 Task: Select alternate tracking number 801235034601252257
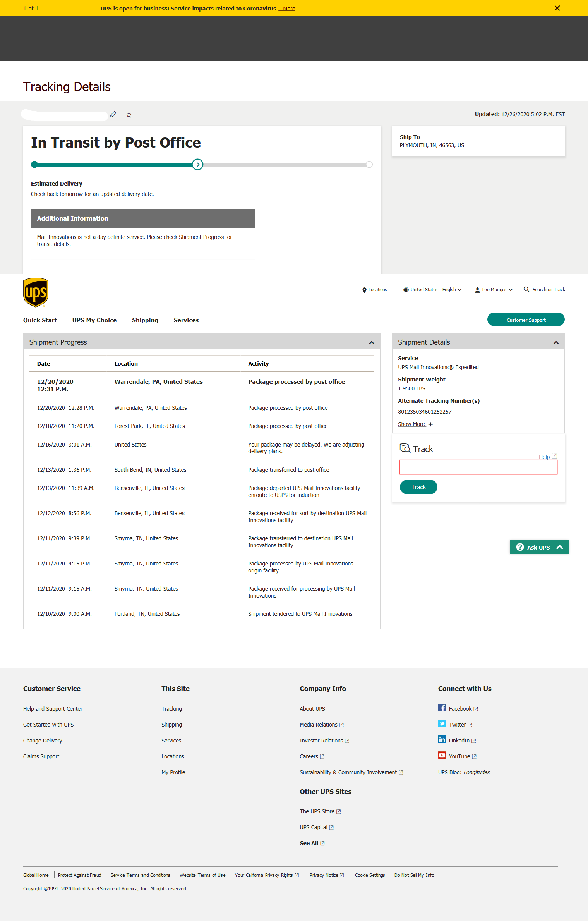425,412
